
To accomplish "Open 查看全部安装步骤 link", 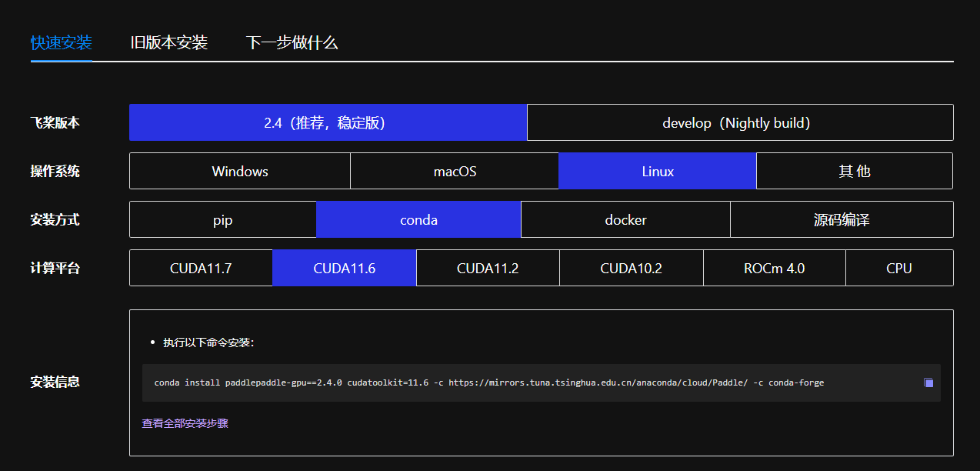I will [x=185, y=423].
